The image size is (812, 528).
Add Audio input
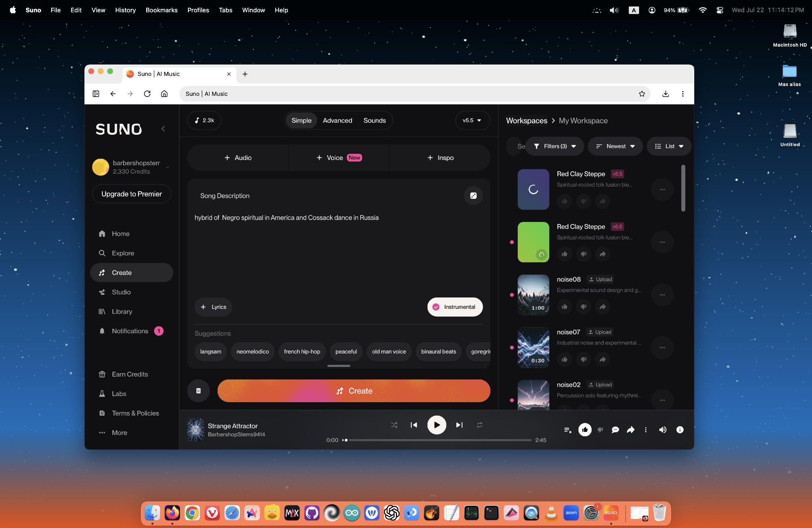238,158
